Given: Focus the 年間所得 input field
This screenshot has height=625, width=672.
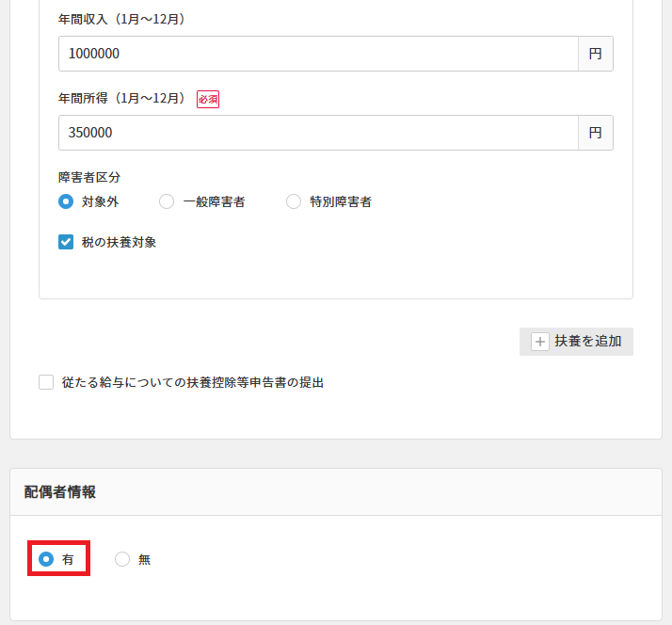Looking at the screenshot, I should point(318,133).
